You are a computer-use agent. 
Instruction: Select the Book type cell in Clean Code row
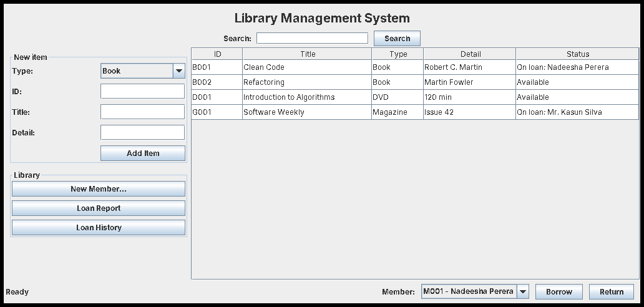[x=398, y=67]
